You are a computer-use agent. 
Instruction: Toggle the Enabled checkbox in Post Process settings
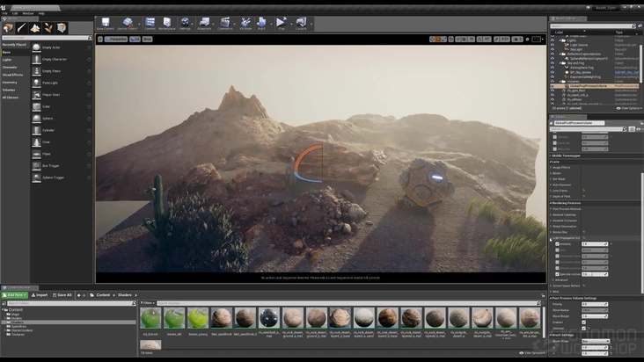[583, 321]
